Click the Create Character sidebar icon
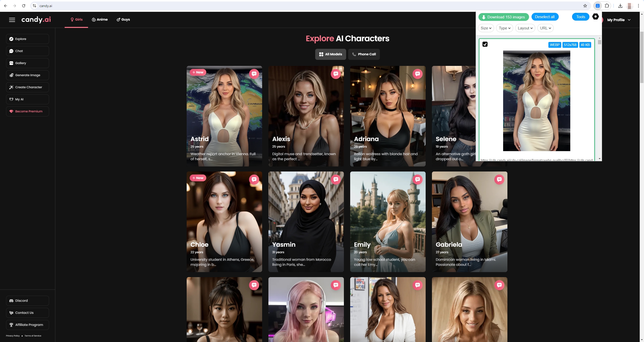644x342 pixels. pyautogui.click(x=11, y=87)
